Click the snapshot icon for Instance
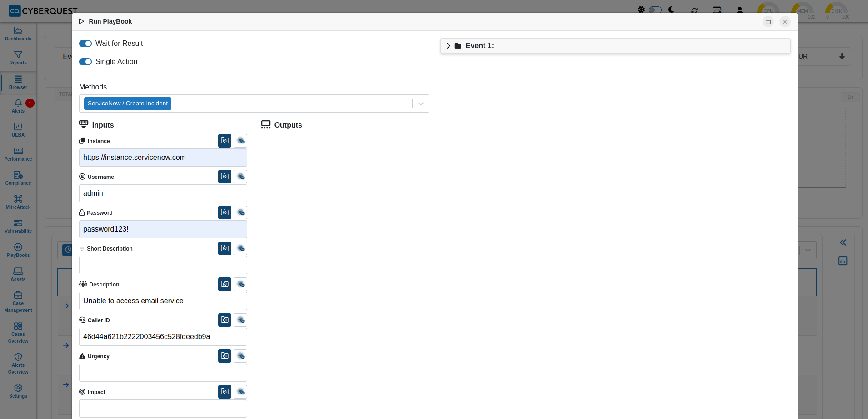Viewport: 868px width, 419px height. pos(224,141)
